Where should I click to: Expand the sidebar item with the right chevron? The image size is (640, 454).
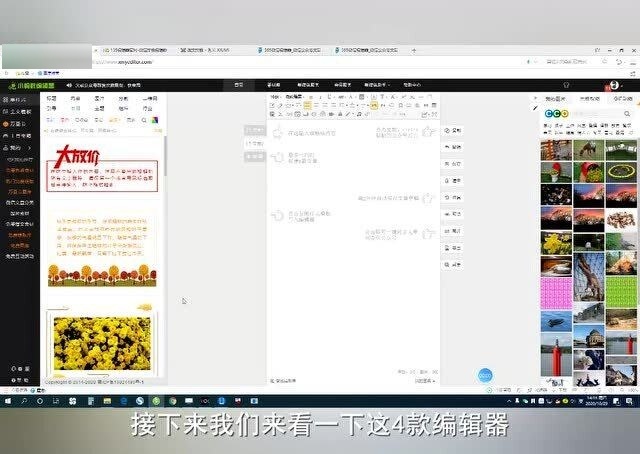[x=17, y=148]
